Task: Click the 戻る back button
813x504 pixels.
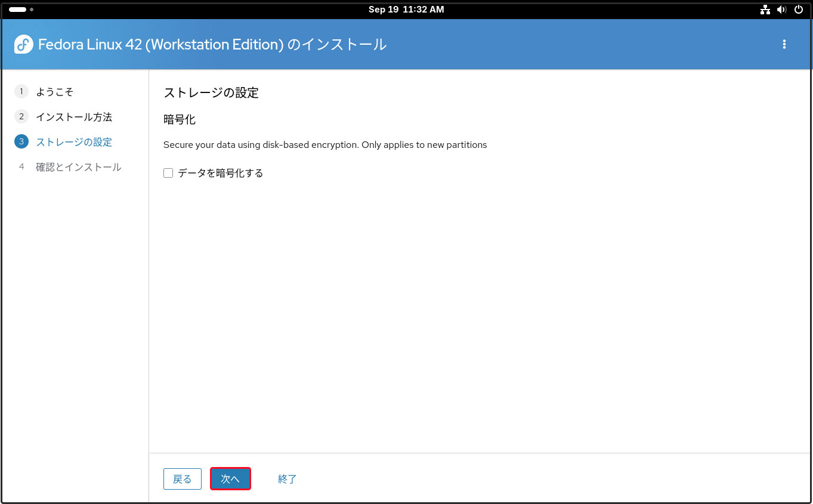Action: (x=183, y=479)
